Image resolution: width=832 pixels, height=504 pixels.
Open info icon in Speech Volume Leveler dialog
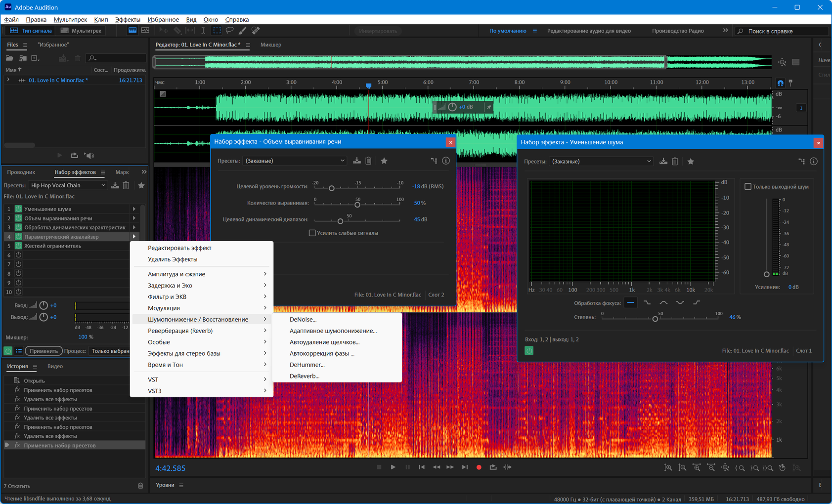pos(446,161)
